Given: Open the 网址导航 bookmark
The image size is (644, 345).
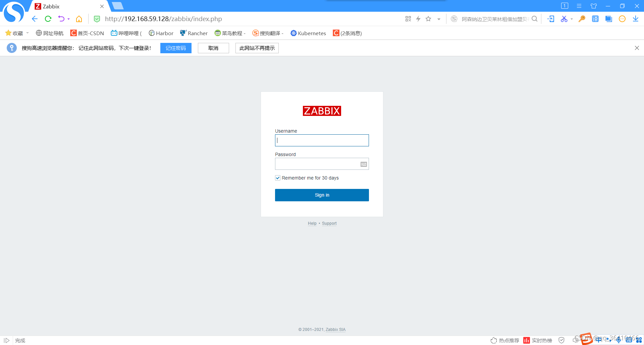Looking at the screenshot, I should coord(50,33).
